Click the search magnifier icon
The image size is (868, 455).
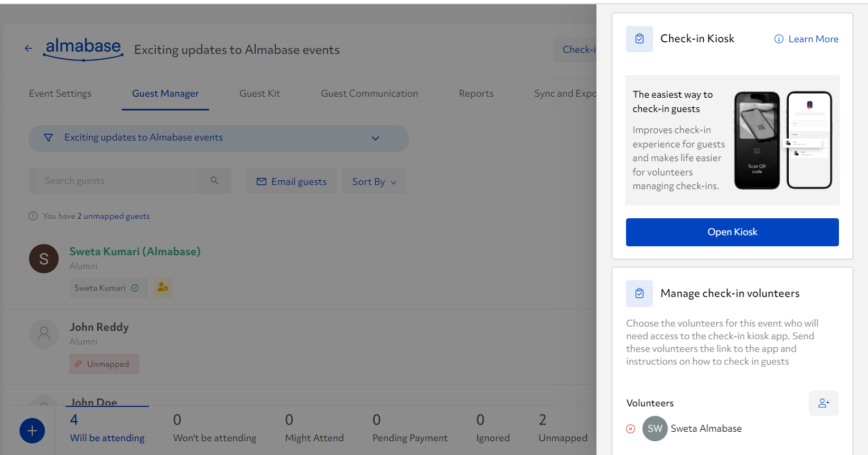tap(214, 180)
